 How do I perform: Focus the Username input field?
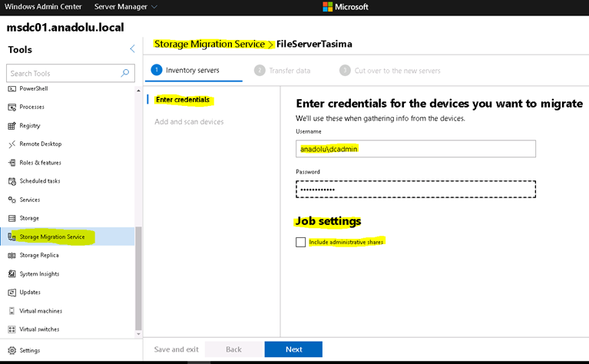(x=415, y=149)
